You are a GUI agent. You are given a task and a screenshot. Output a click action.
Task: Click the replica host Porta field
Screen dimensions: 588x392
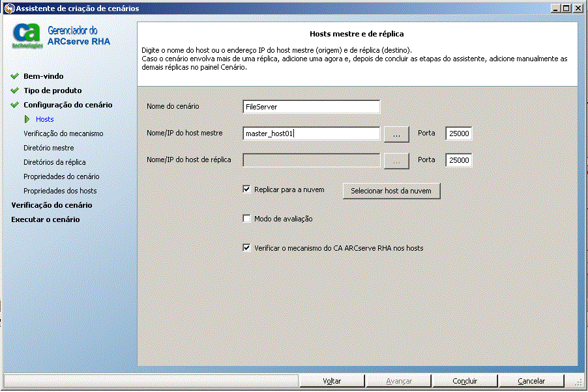(459, 160)
